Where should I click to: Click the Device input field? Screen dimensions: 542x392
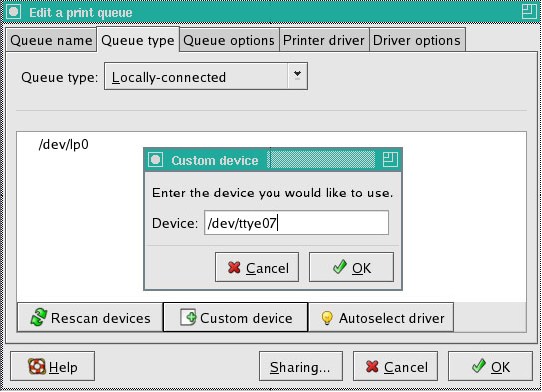point(296,223)
